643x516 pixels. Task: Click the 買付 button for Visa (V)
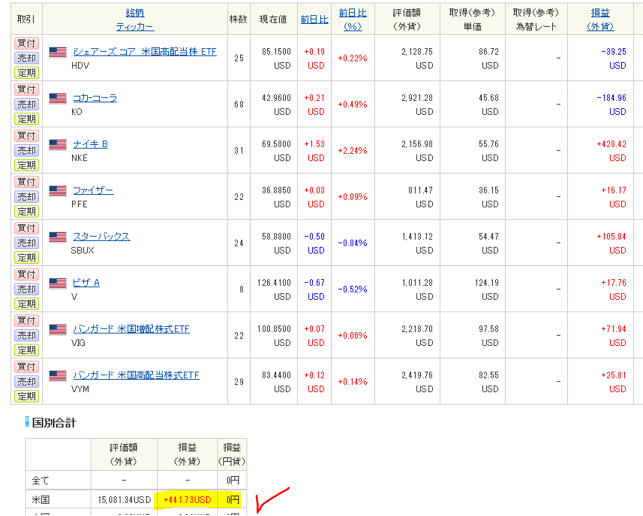click(27, 274)
